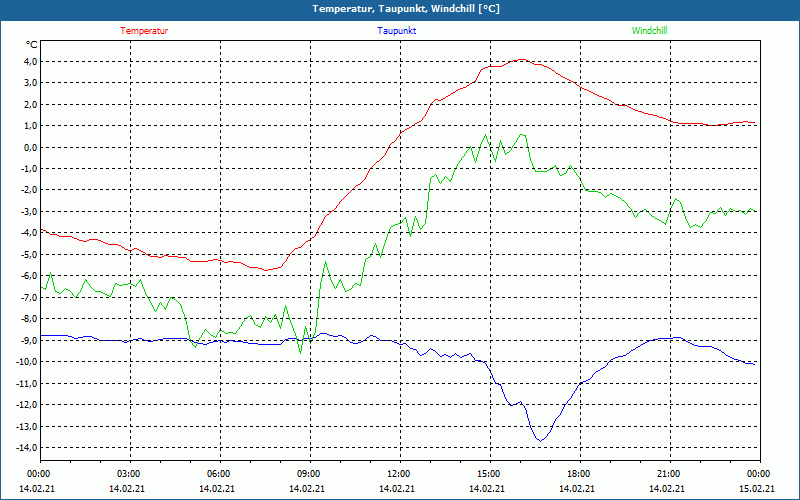Click the 14.02.21 date under 12:00
The width and height of the screenshot is (800, 500).
click(x=397, y=488)
